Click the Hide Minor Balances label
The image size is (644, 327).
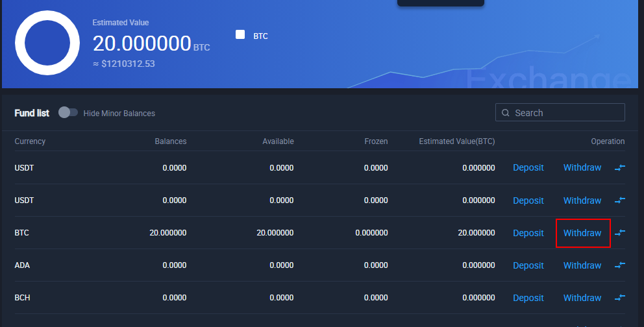tap(119, 114)
